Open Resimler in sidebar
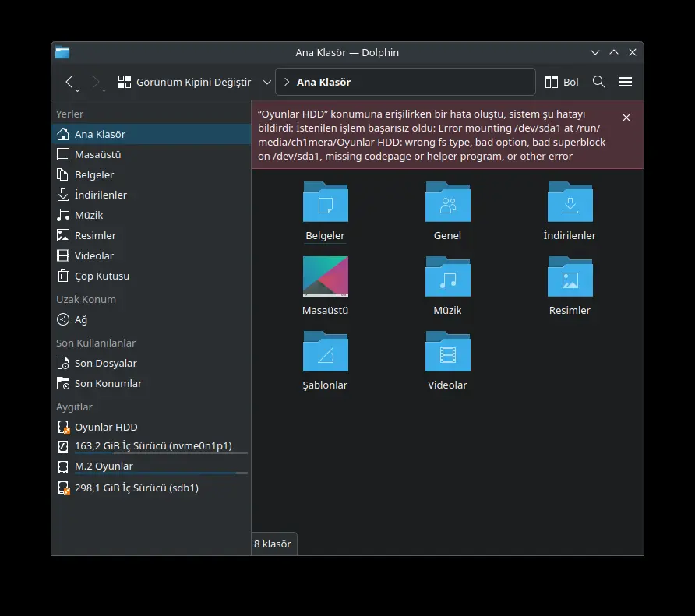Image resolution: width=695 pixels, height=616 pixels. 151,235
